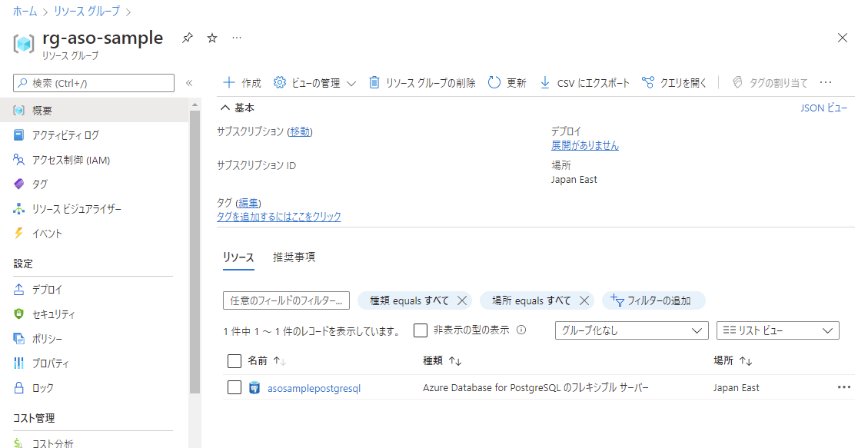Image resolution: width=868 pixels, height=448 pixels.
Task: Mark rg-aso-sample as favorite star
Action: 212,38
